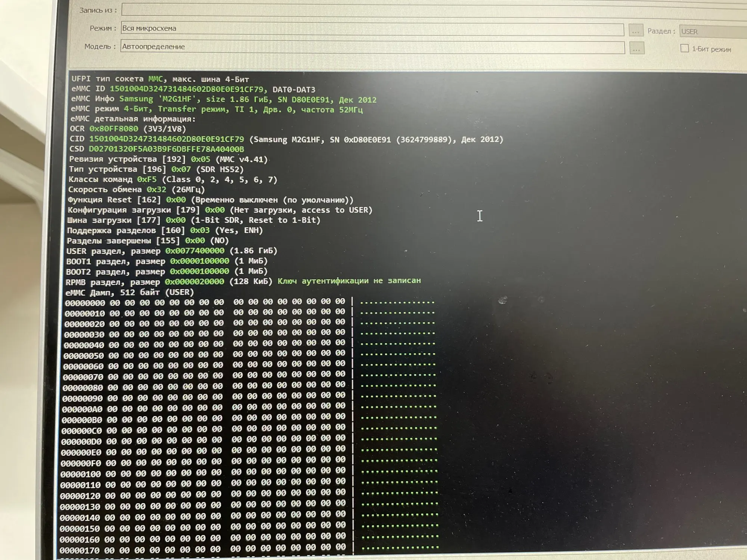Click the OCR value 0x80FF8080
This screenshot has height=560, width=747.
point(114,129)
